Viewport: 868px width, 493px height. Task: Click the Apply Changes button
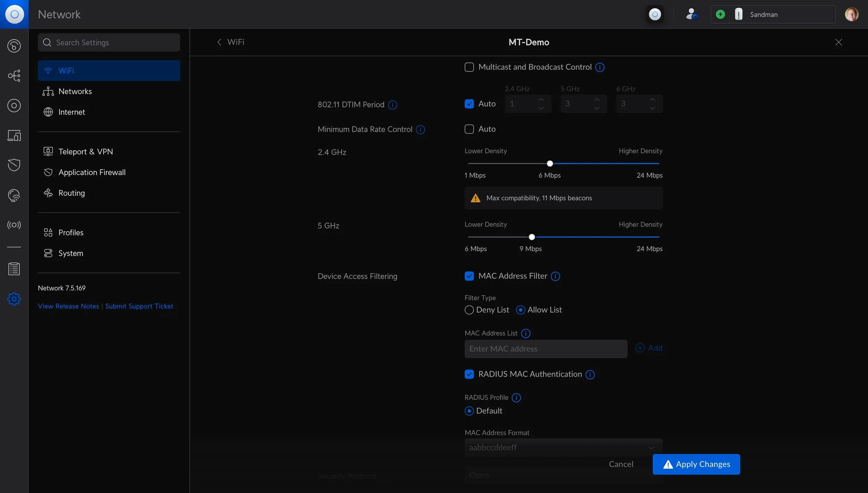click(x=696, y=464)
